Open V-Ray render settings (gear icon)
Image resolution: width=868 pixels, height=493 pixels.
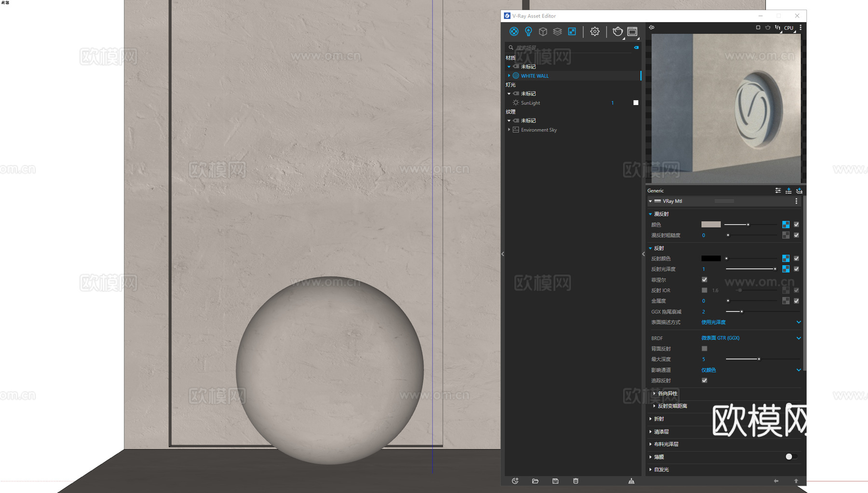point(595,31)
